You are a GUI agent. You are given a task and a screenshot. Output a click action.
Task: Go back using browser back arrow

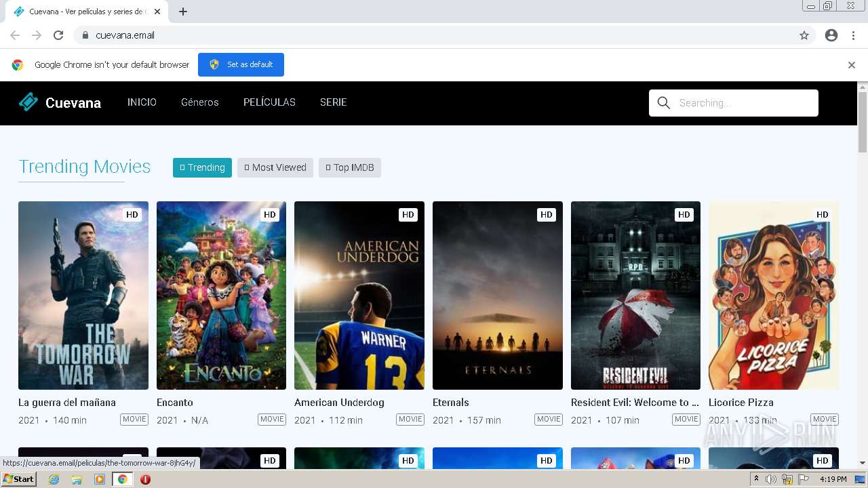pyautogui.click(x=15, y=35)
